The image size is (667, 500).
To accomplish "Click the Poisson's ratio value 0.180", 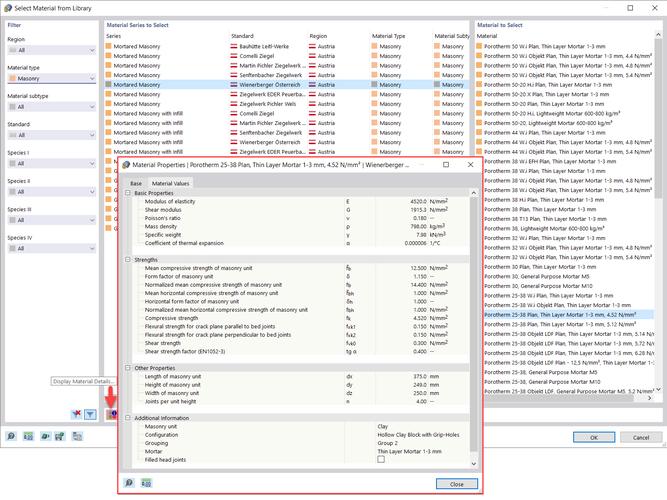I will click(x=420, y=218).
